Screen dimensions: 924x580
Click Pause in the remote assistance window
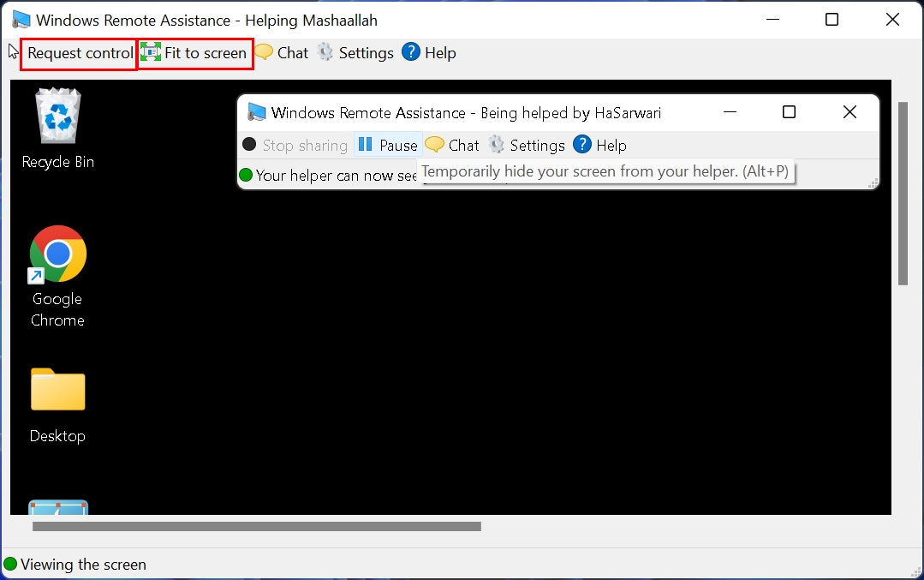(x=387, y=145)
